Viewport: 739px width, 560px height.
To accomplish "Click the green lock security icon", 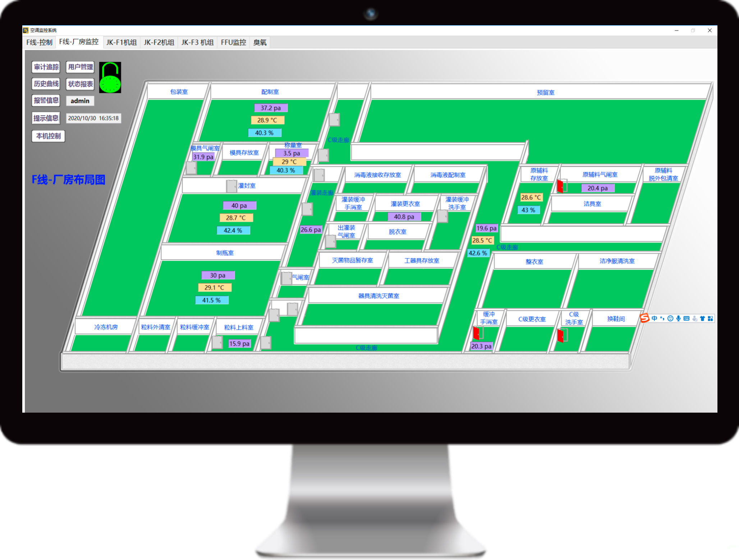I will tap(112, 77).
